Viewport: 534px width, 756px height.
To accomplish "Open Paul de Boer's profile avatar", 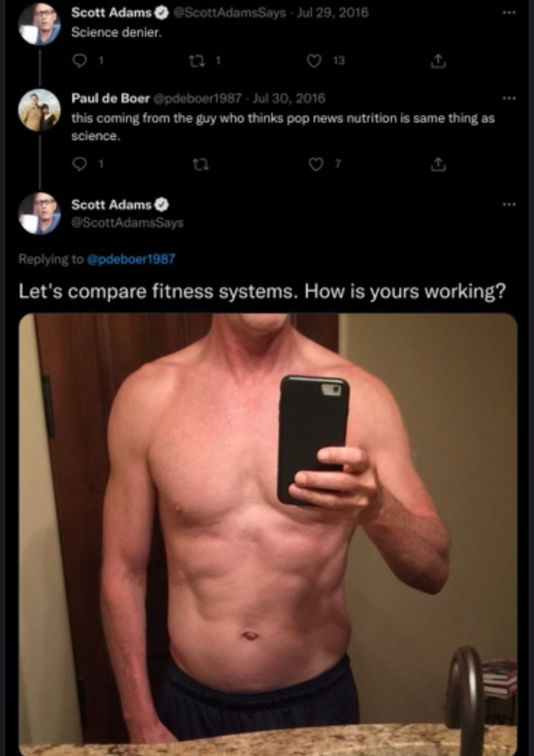I will [x=39, y=111].
